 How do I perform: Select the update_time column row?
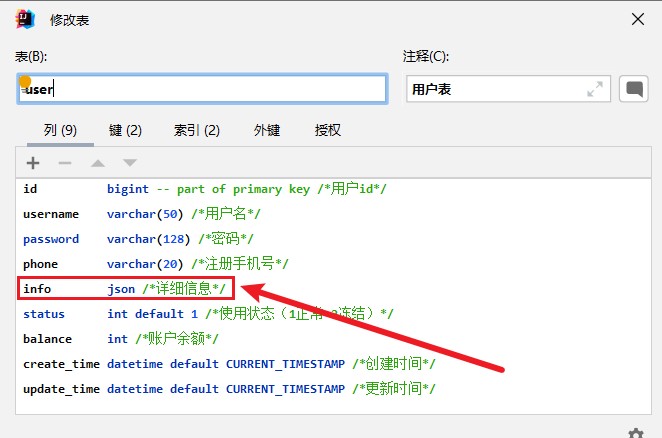[333, 388]
